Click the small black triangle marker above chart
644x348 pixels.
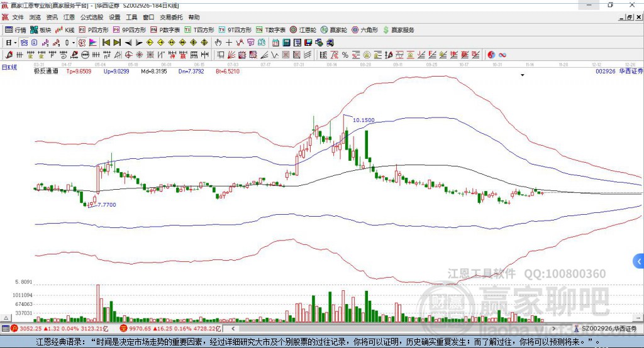(x=523, y=75)
